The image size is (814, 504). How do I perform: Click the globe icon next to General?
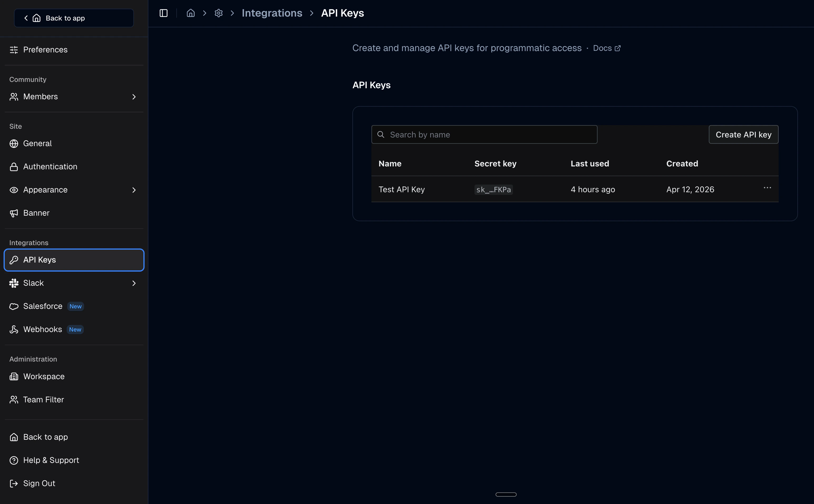14,143
